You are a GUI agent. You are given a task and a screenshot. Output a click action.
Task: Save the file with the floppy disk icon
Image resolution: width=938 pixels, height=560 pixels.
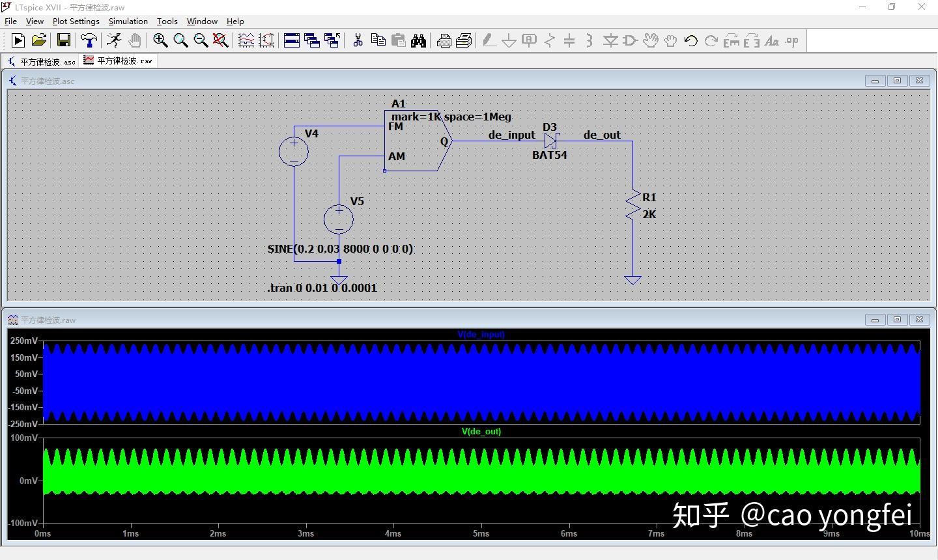point(64,40)
